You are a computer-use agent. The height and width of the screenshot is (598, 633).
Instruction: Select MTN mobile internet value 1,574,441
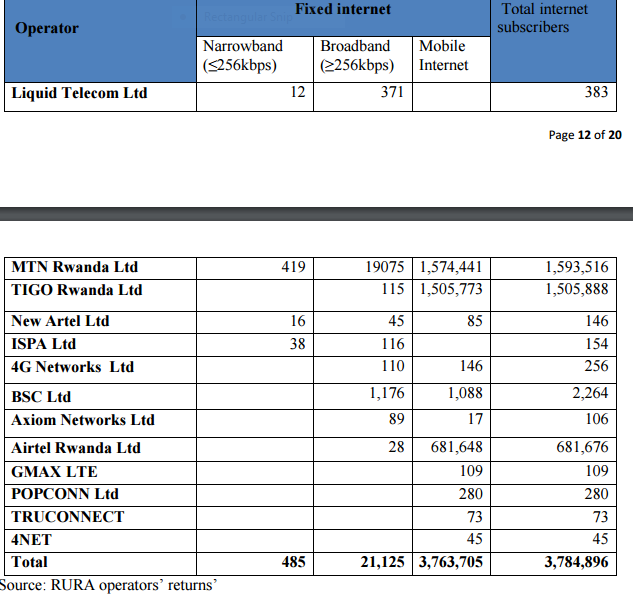tap(451, 267)
